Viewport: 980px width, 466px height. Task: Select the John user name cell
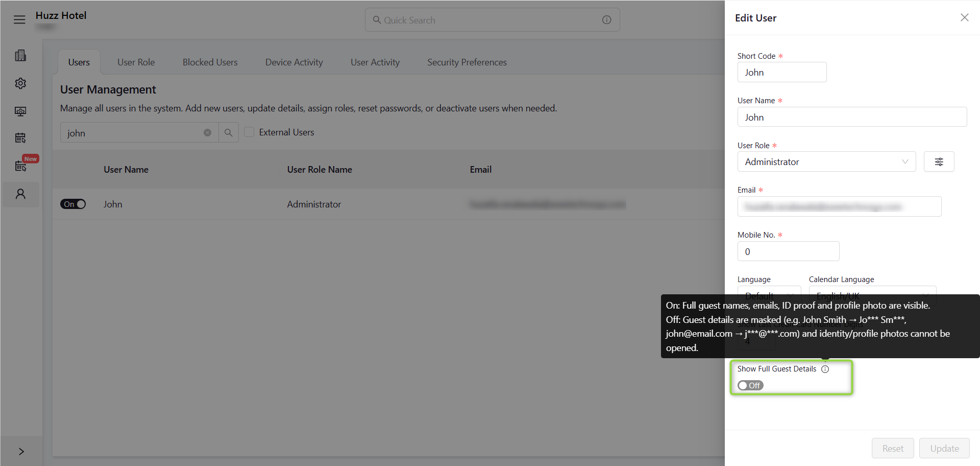click(x=113, y=204)
